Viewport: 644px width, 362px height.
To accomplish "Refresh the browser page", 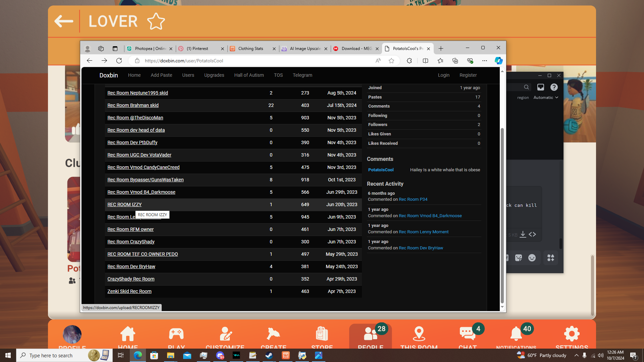I will (119, 61).
